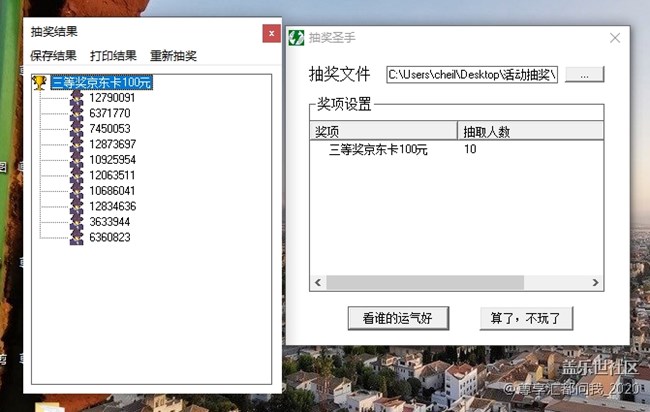Select winner 12834636 in results

tap(112, 206)
